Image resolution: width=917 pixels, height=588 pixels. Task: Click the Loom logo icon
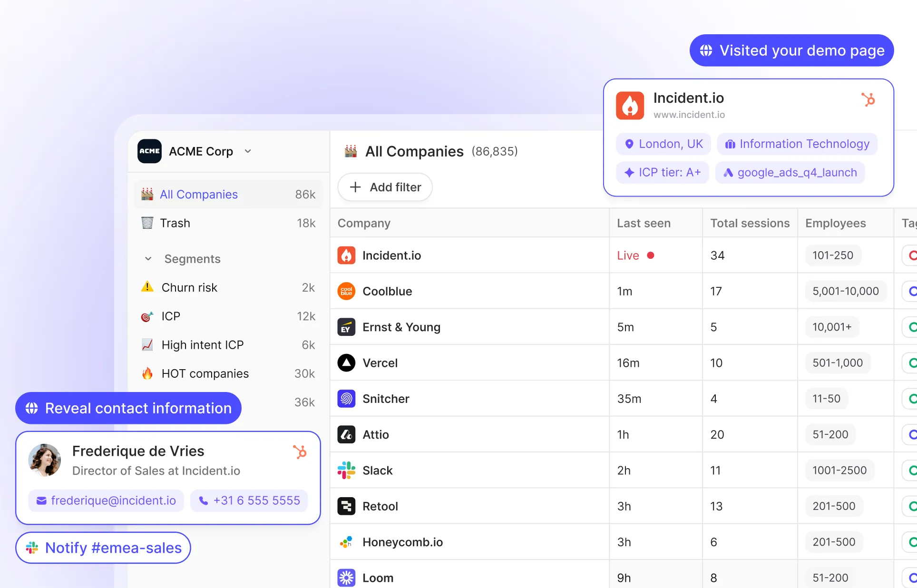click(x=346, y=578)
